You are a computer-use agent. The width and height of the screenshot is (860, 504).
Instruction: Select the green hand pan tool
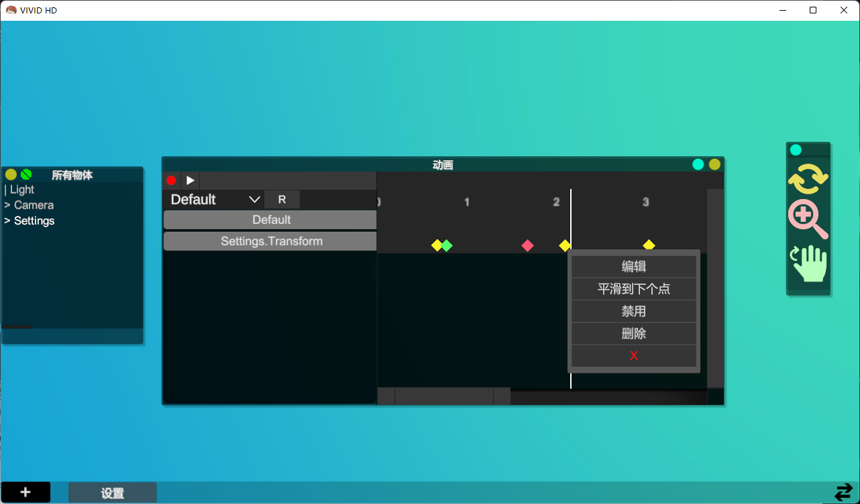810,263
